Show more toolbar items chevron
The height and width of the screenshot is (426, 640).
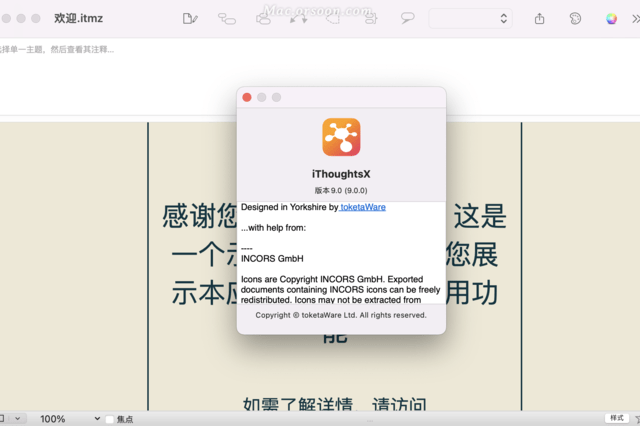(636, 19)
